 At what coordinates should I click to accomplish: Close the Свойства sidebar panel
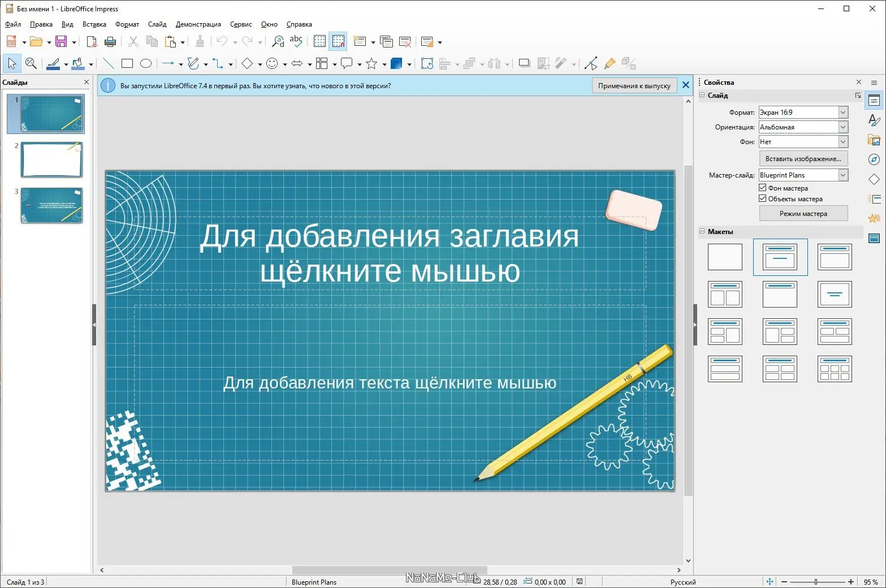[x=859, y=82]
